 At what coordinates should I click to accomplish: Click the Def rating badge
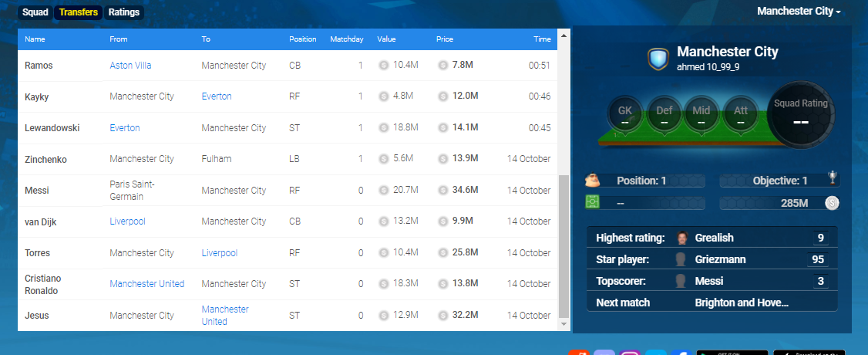(664, 115)
